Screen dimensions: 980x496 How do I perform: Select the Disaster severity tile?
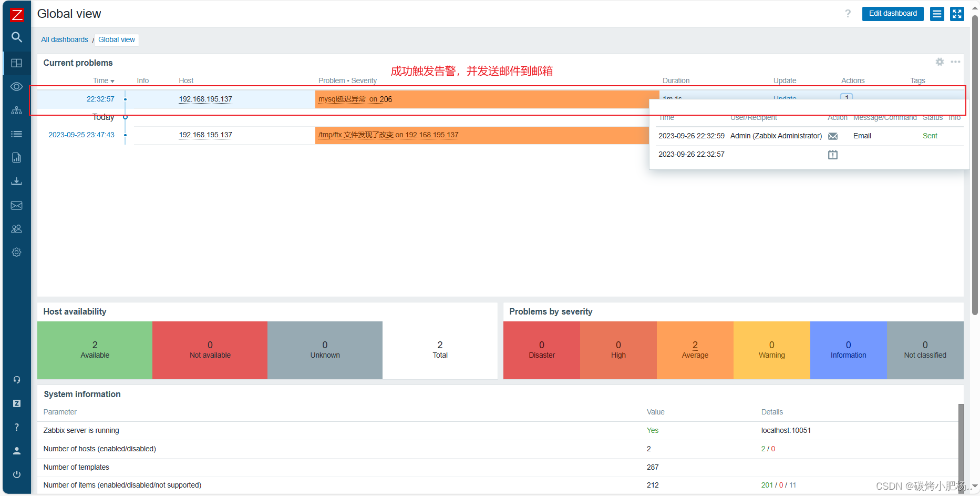click(542, 350)
